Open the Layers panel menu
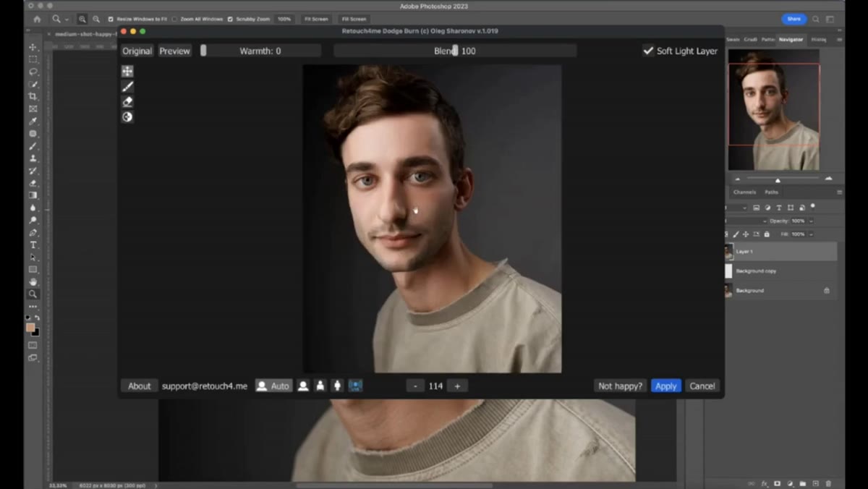Image resolution: width=868 pixels, height=489 pixels. click(840, 192)
